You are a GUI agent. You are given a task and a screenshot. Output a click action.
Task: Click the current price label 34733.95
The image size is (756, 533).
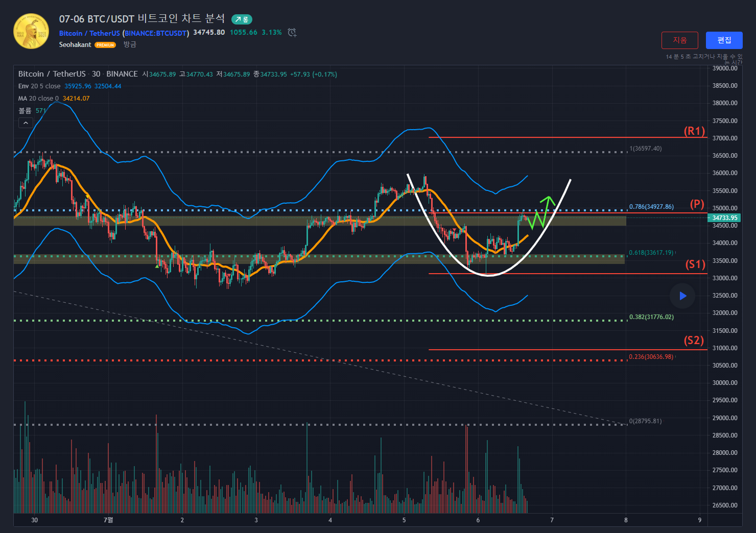[724, 218]
